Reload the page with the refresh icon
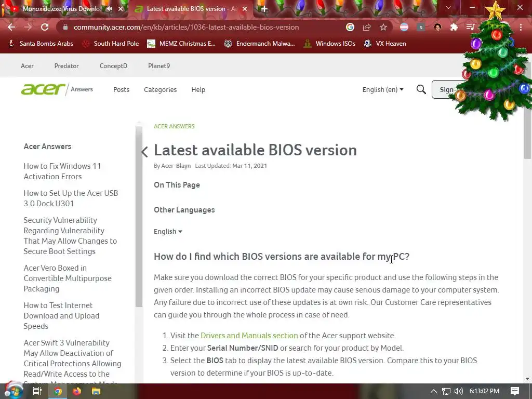 [x=45, y=27]
